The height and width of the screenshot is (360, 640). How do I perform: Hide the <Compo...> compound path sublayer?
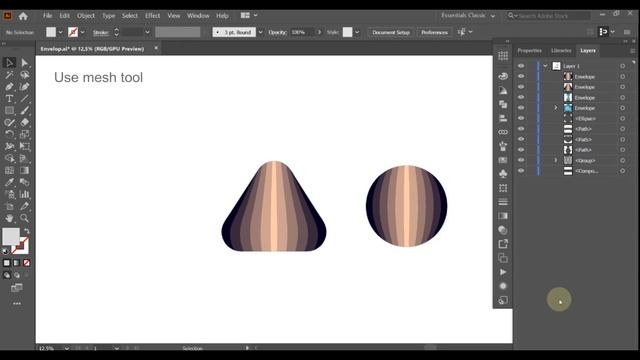pyautogui.click(x=521, y=171)
